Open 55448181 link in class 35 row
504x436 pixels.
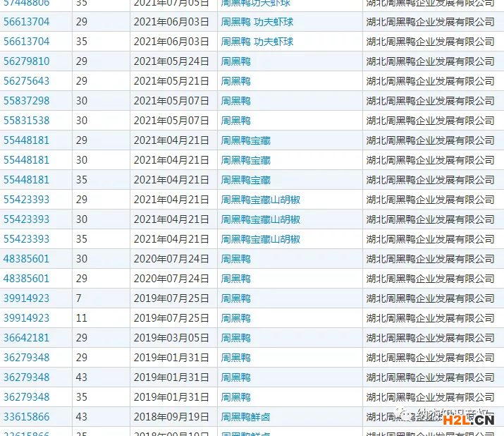(x=26, y=179)
